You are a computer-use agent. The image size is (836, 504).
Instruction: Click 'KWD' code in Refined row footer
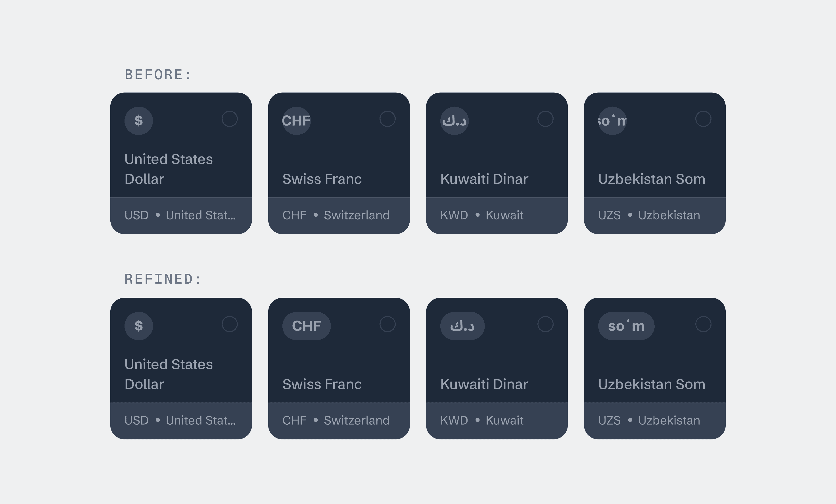pyautogui.click(x=454, y=421)
